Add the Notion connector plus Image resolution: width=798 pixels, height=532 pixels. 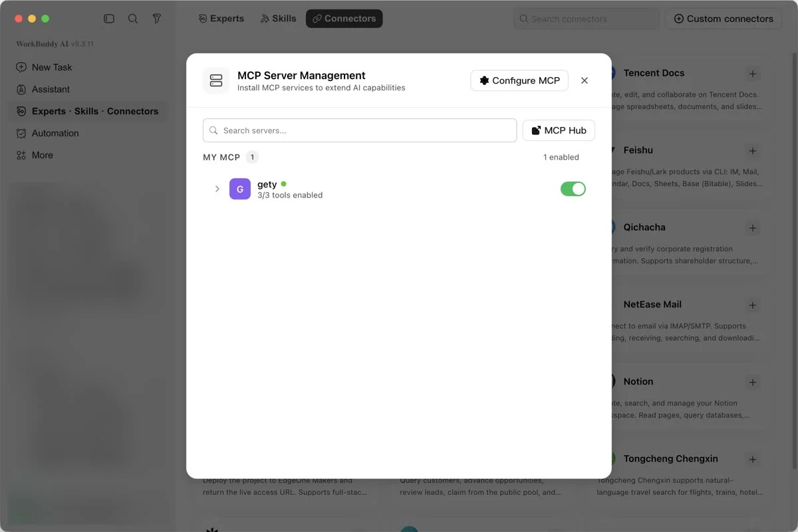[753, 382]
